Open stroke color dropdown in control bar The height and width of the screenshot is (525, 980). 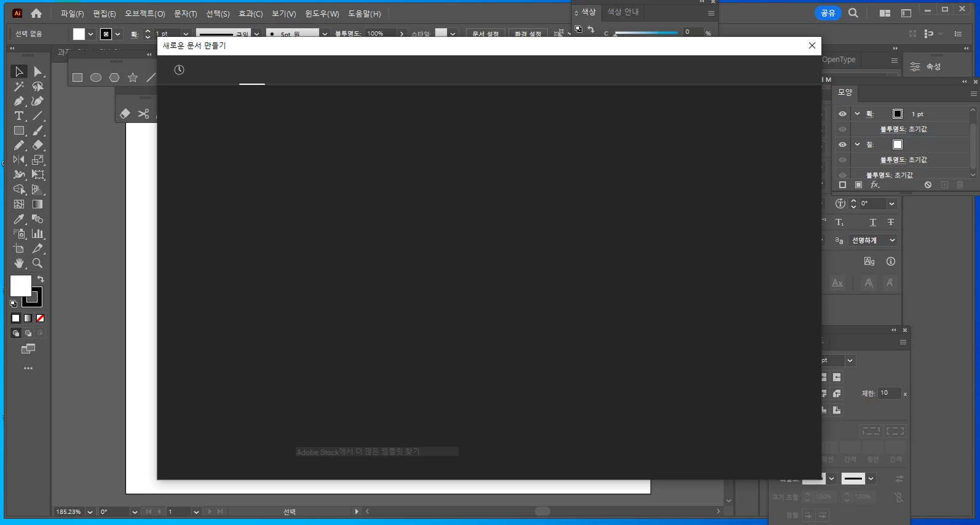tap(117, 34)
